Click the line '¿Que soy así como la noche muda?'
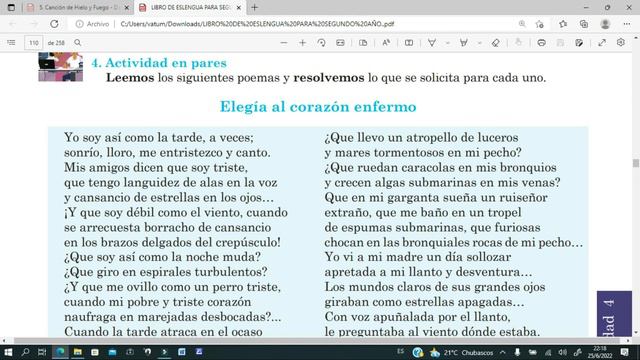Screen dimensions: 640x360 162,257
